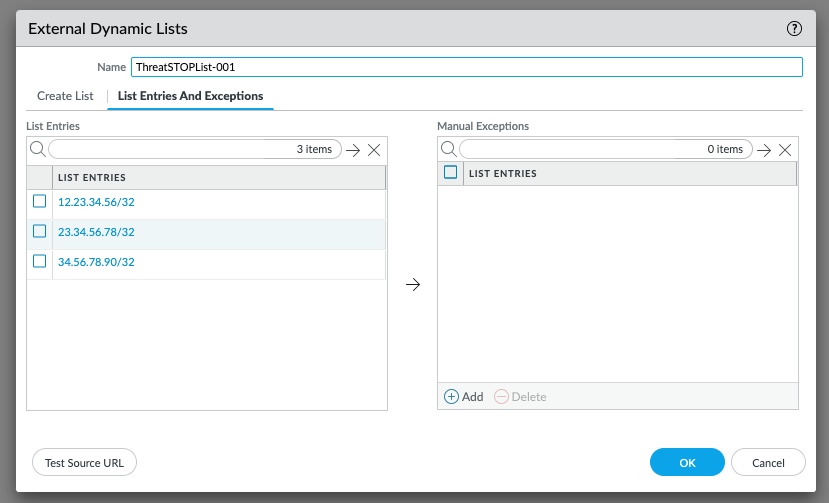Screen dimensions: 829x503
Task: Confirm with the OK button
Action: [687, 462]
